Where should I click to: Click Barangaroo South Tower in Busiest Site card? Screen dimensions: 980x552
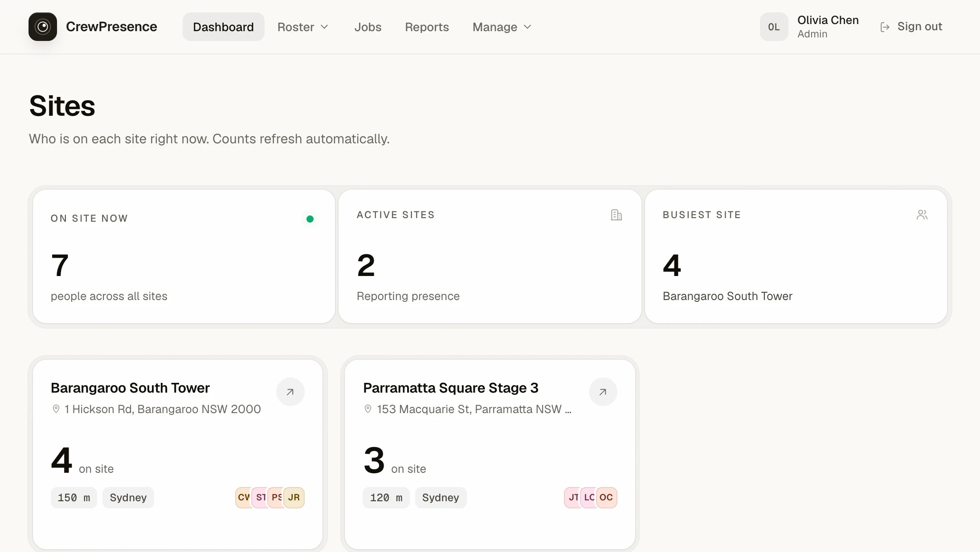pos(727,296)
